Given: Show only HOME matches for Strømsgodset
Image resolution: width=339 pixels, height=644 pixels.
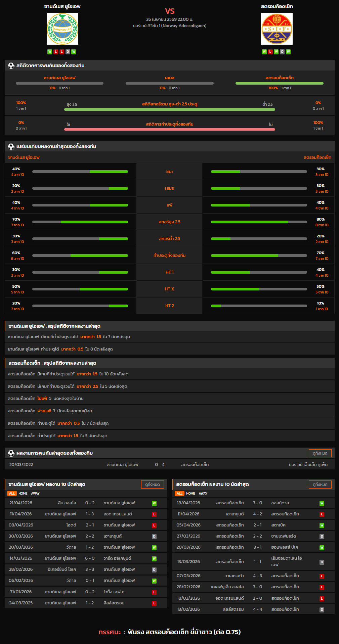Looking at the screenshot, I should click(x=190, y=494).
